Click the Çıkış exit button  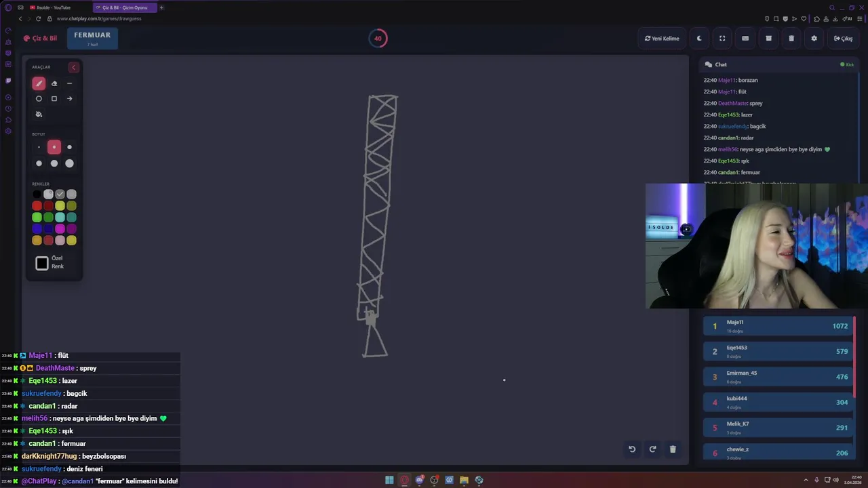[x=843, y=39]
